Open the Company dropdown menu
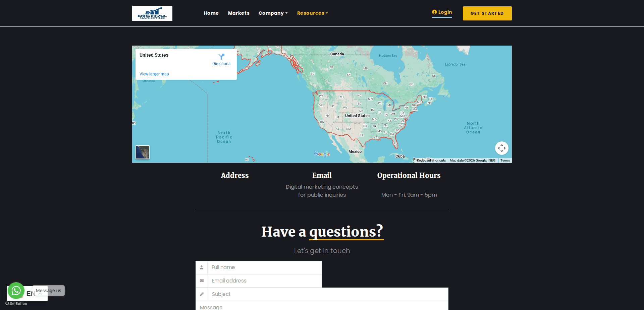This screenshot has width=644, height=310. point(273,13)
